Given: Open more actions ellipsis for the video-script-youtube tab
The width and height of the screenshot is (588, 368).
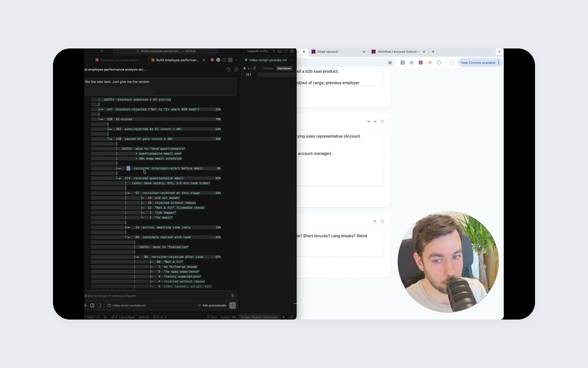Looking at the screenshot, I should click(x=292, y=60).
